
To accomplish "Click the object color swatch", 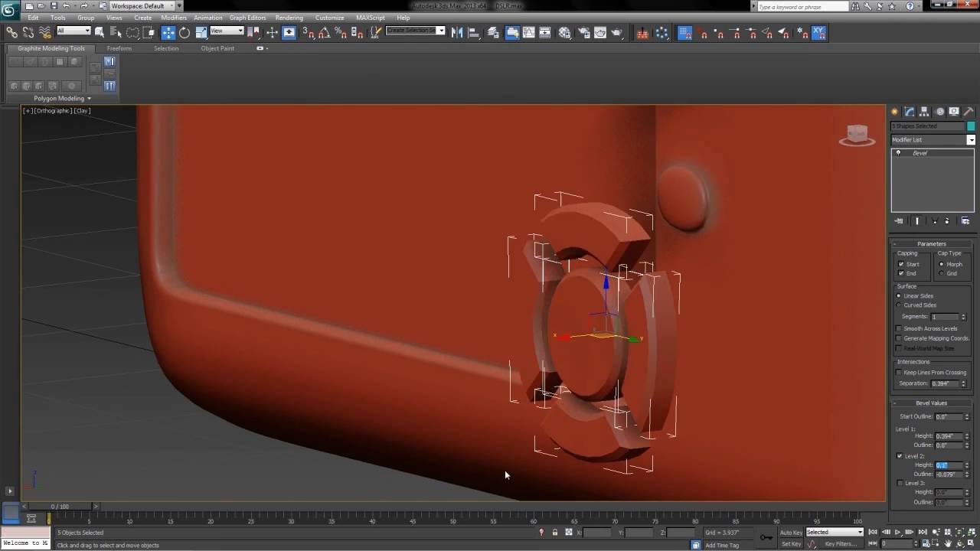I will (971, 126).
